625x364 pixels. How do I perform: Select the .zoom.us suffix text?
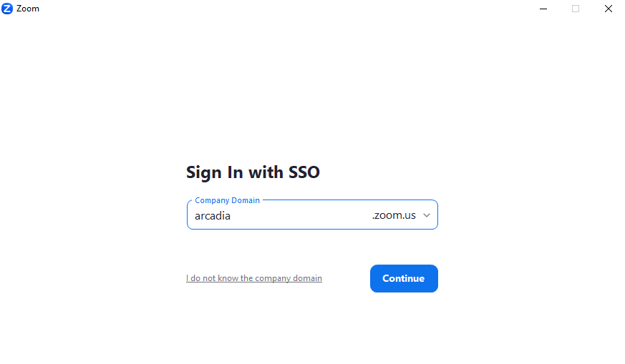394,215
